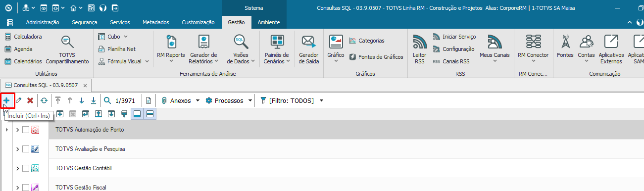Check the TOTVS Gestão Contábil checkbox
The height and width of the screenshot is (191, 644).
26,168
